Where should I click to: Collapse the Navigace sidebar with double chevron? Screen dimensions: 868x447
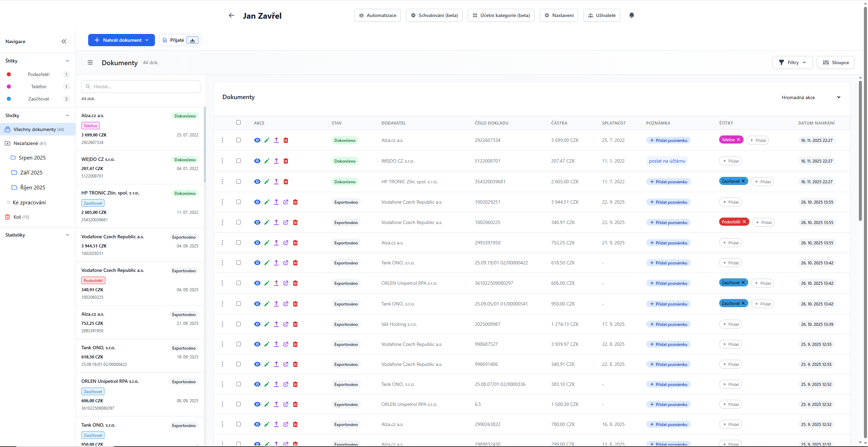(x=64, y=41)
